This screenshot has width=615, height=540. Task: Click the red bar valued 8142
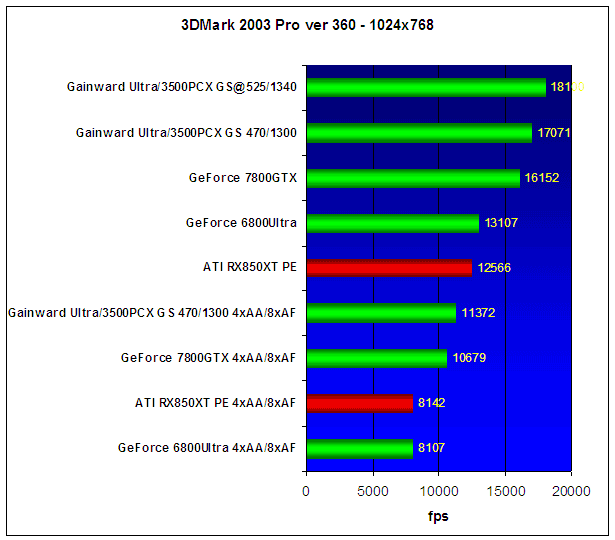pyautogui.click(x=360, y=403)
